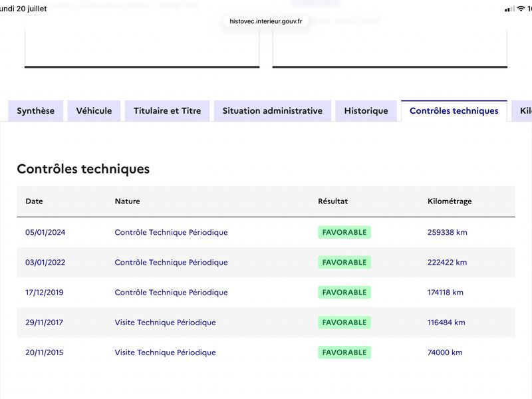Select the date 17/12/2019
Screen dimensions: 532x399
point(44,293)
